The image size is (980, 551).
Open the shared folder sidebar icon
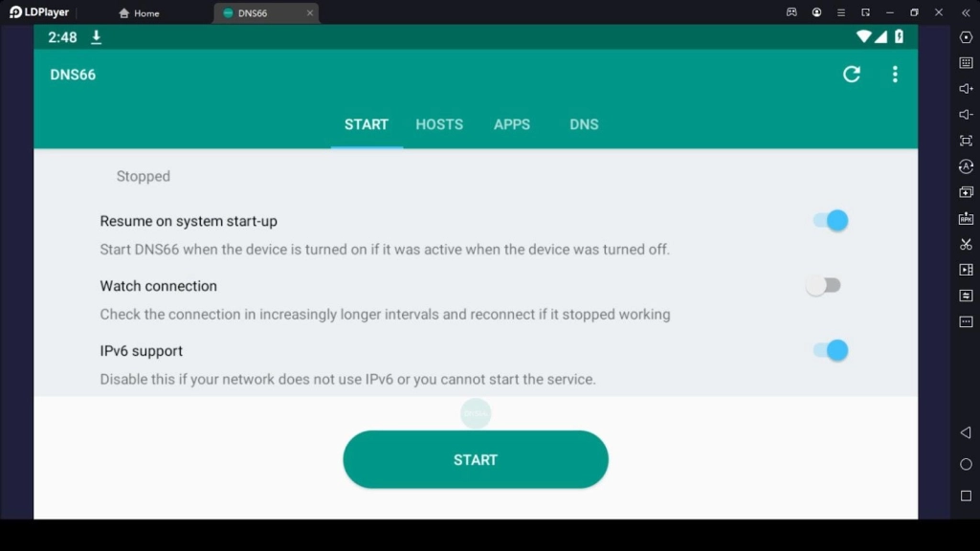(x=966, y=296)
